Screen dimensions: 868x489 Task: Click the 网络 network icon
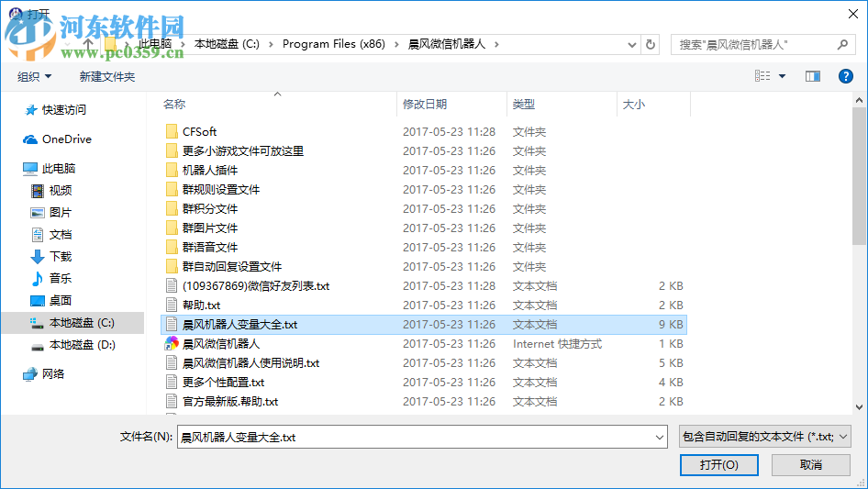tap(30, 374)
